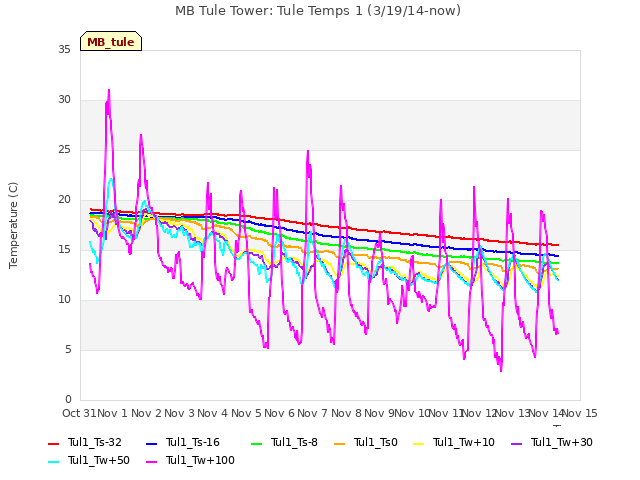Click the purple Tul1_Tw+30 legend swatch
Viewport: 640px width, 480px height.
pyautogui.click(x=516, y=444)
